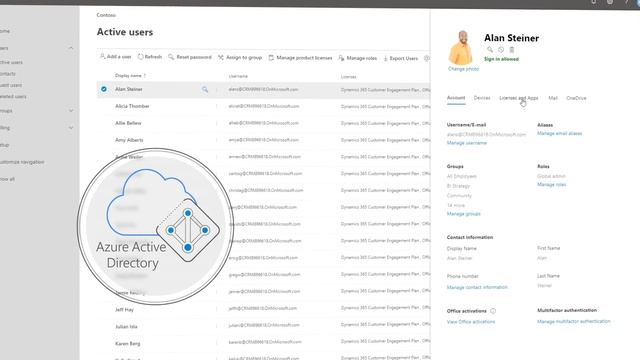Click the trash delete icon under Alan Steiner's name
The width and height of the screenshot is (640, 360).
click(x=511, y=49)
